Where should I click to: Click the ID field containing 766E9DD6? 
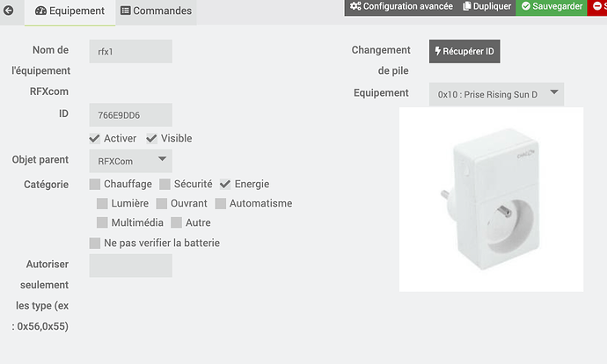[x=131, y=115]
